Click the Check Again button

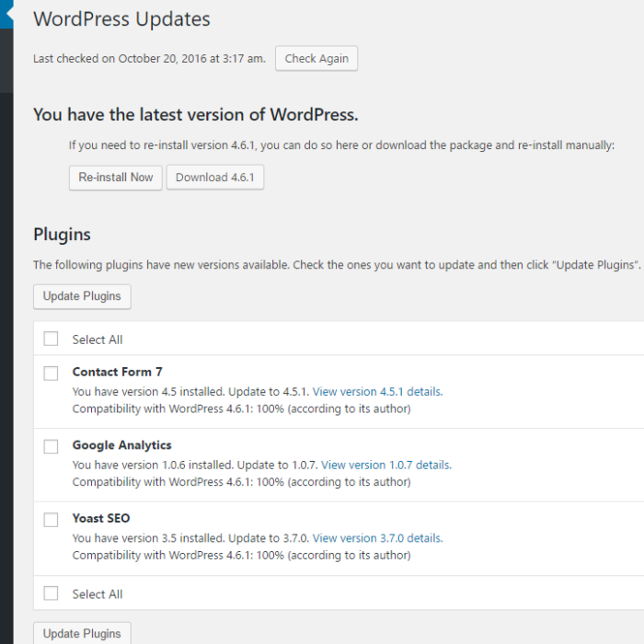[316, 58]
